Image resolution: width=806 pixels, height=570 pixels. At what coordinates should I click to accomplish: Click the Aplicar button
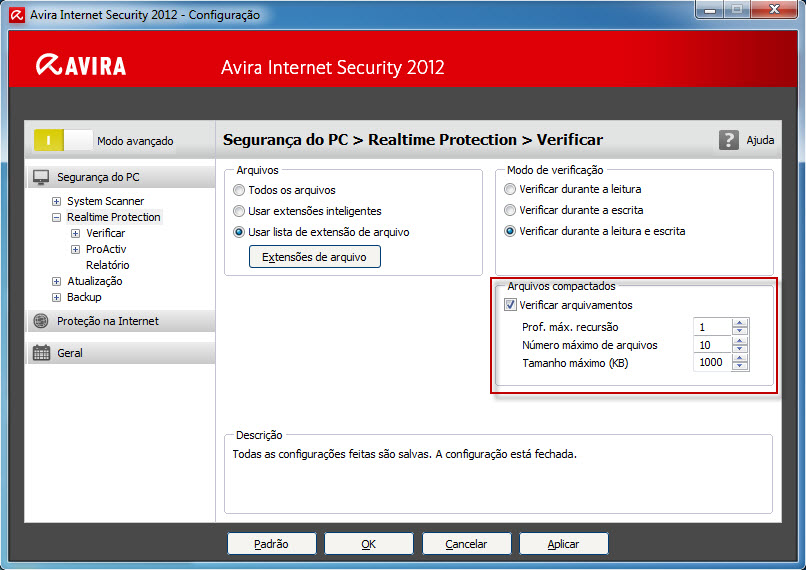coord(563,544)
